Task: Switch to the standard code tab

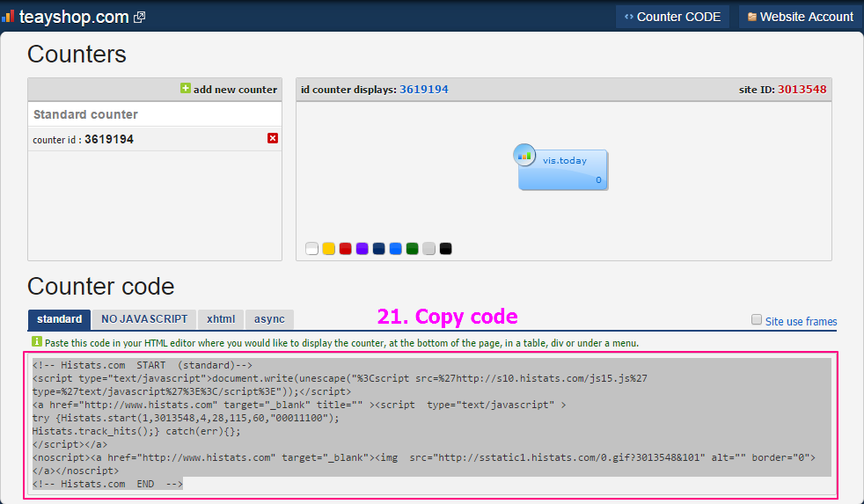Action: click(59, 319)
